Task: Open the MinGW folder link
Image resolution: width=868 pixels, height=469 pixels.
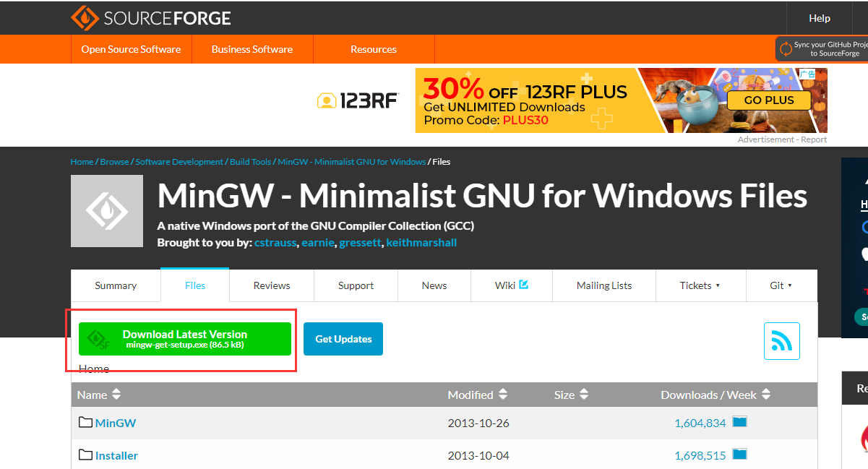Action: (116, 423)
